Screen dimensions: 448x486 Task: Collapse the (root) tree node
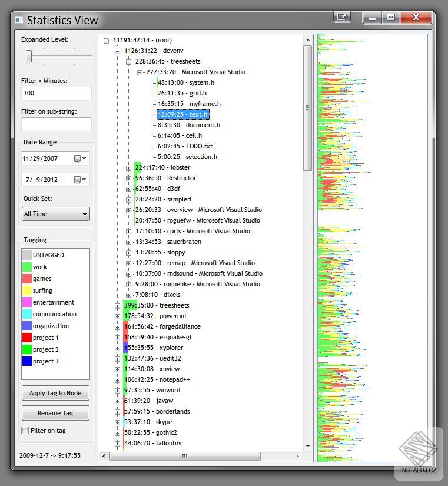[107, 41]
